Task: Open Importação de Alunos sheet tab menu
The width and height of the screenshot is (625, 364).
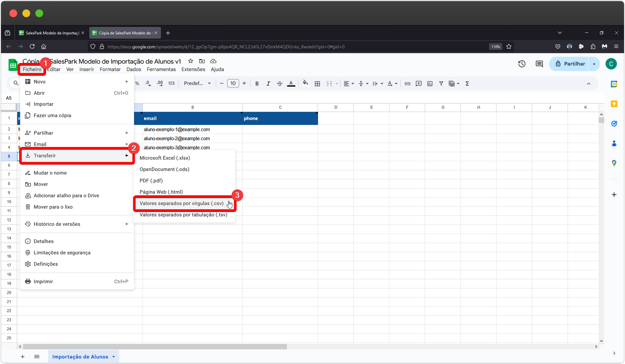Action: [x=114, y=357]
